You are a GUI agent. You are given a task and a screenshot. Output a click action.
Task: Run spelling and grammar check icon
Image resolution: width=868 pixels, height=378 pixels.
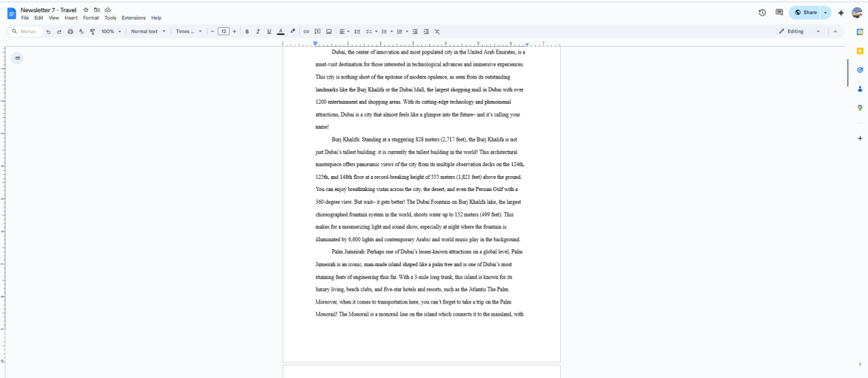[x=81, y=32]
